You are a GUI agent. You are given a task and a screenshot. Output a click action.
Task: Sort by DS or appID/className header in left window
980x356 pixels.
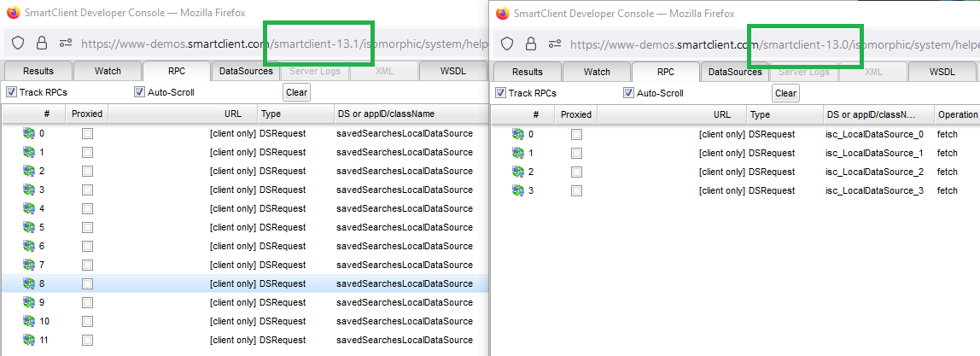411,114
